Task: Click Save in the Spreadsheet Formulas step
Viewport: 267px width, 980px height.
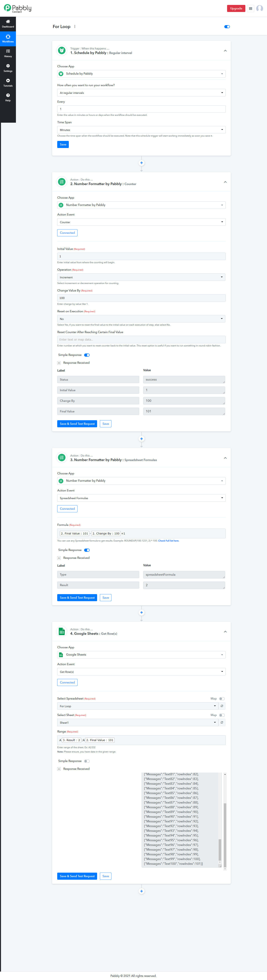Action: (x=106, y=598)
